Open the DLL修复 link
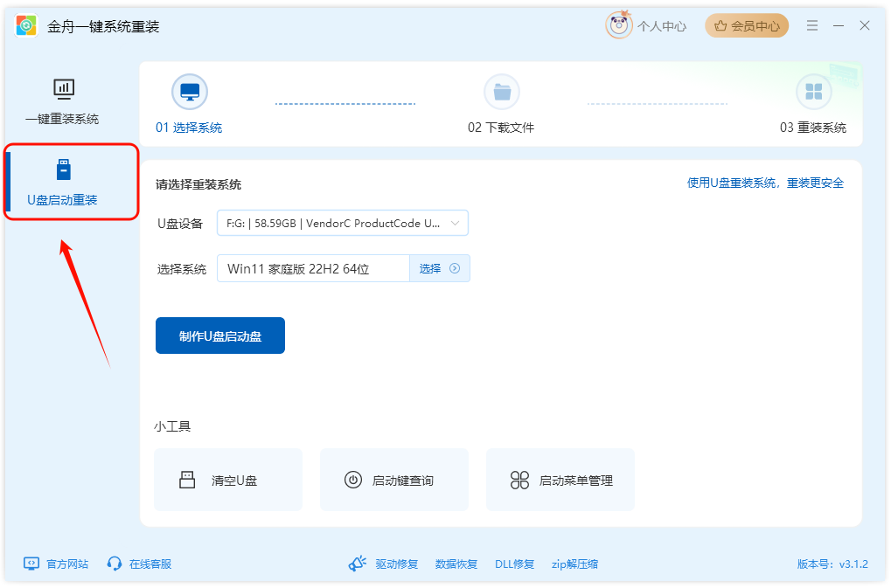Viewport: 891px width, 588px height. click(514, 564)
